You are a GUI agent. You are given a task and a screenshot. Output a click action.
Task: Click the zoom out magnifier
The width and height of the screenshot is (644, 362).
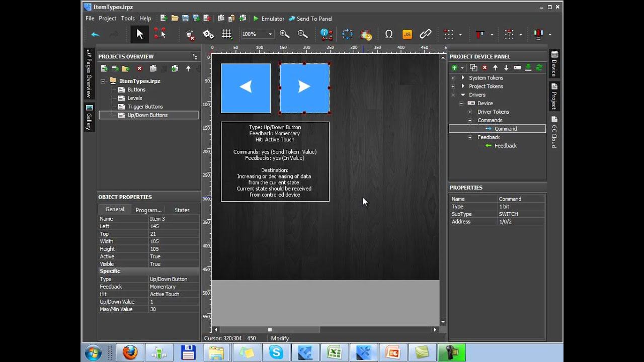[302, 34]
